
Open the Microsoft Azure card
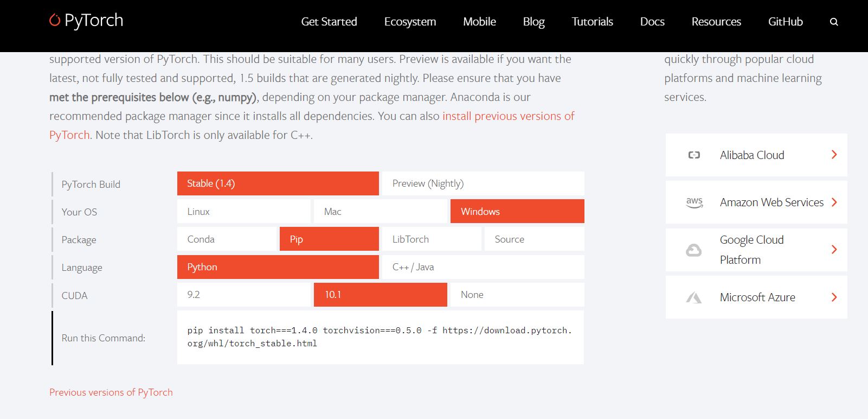(x=756, y=297)
